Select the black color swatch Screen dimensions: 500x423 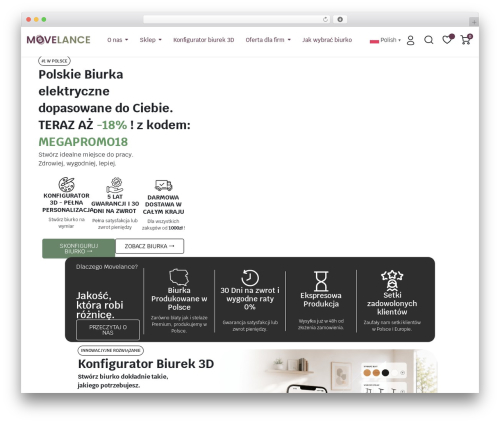pos(385,373)
